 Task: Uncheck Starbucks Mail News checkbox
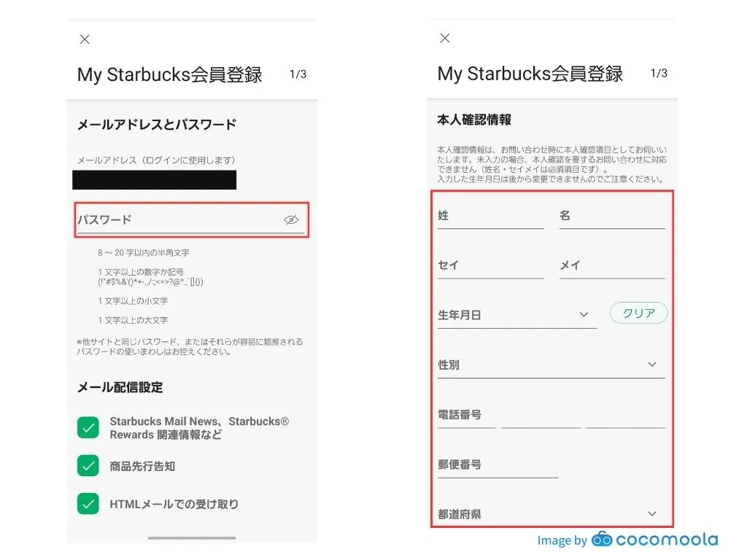click(x=88, y=427)
